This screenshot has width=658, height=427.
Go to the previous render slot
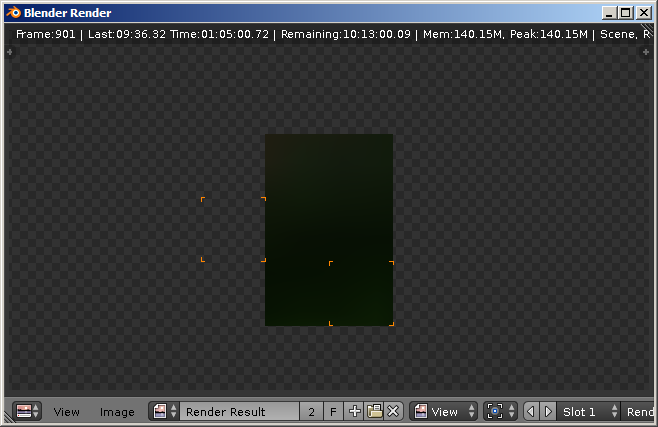point(531,411)
